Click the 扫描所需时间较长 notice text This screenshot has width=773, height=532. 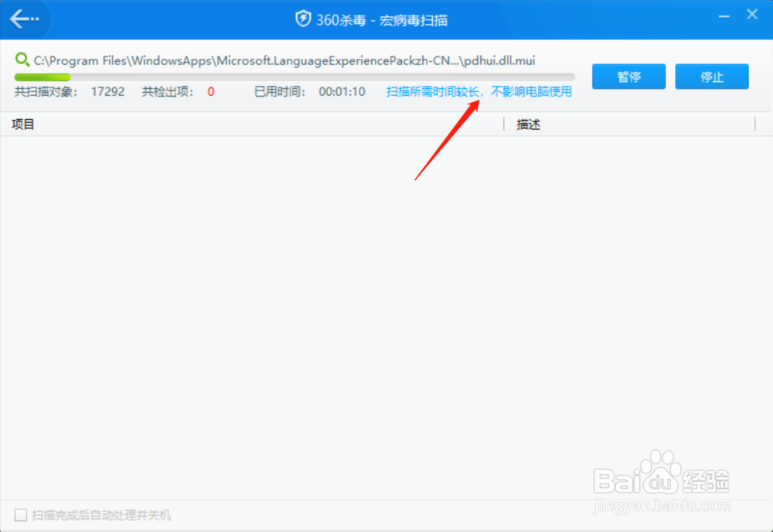pyautogui.click(x=479, y=92)
